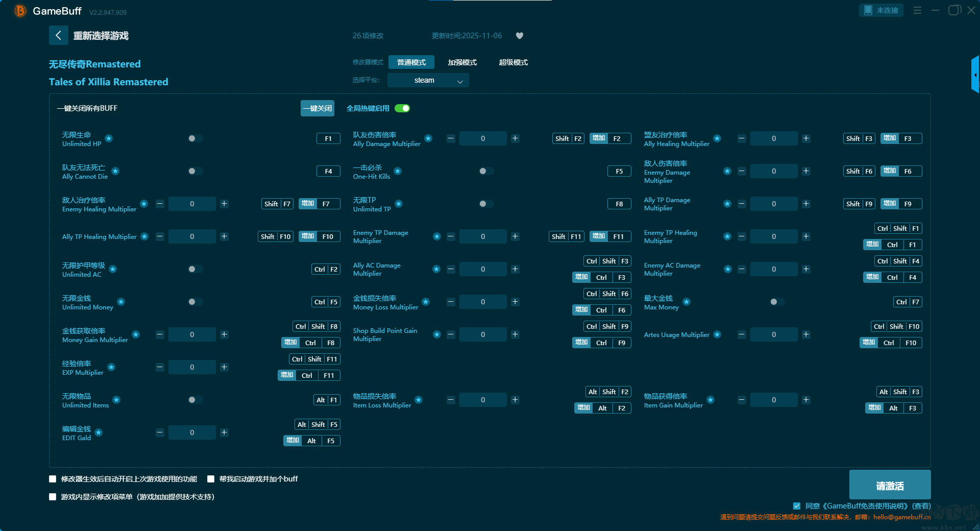
Task: Switch on the Max Money toggle
Action: click(777, 302)
